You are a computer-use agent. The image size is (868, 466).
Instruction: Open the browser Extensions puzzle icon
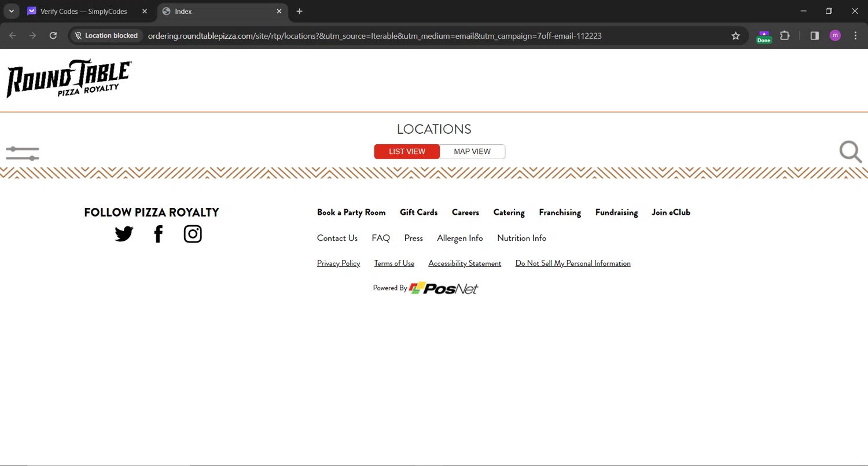[x=785, y=36]
